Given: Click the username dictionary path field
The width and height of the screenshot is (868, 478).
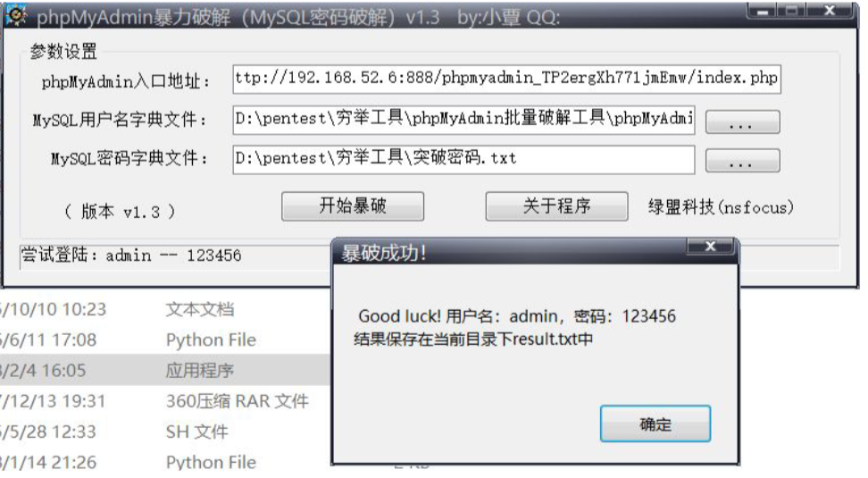Looking at the screenshot, I should [x=463, y=119].
